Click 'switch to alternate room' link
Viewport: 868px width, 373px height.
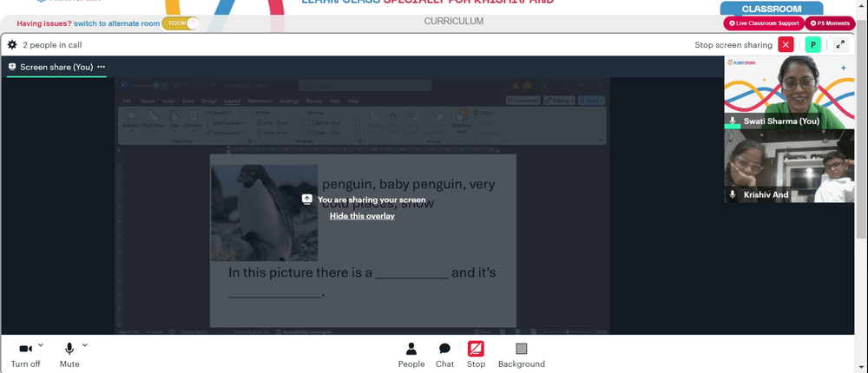(117, 23)
